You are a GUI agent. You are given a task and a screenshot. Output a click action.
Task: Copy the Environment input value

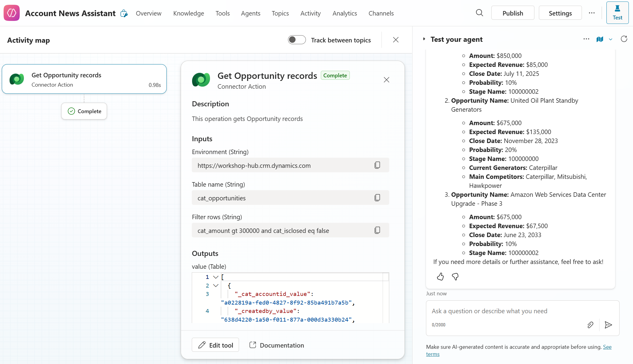[x=377, y=165]
